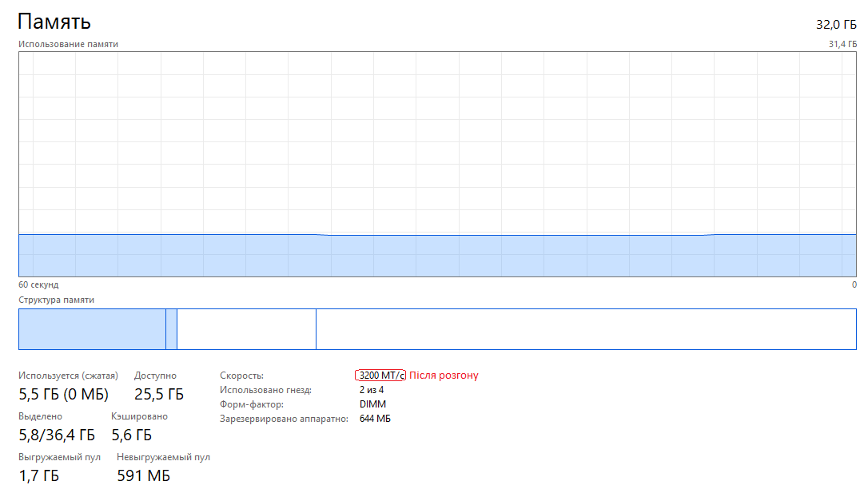
Task: Select the 5,6 ГБ cached value
Action: tap(131, 435)
